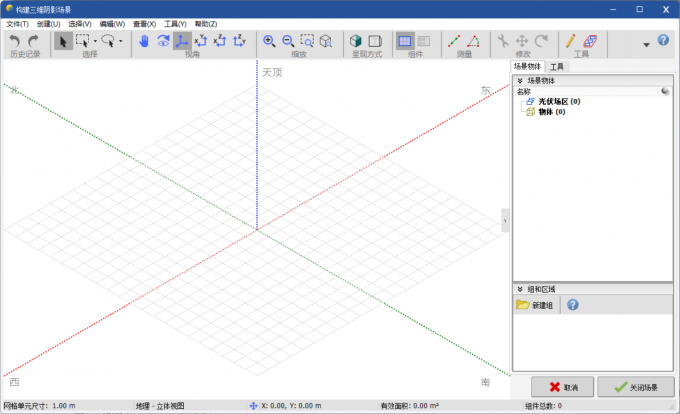Activate the orbit eye view tool
Screen dimensions: 680x414
[x=163, y=41]
